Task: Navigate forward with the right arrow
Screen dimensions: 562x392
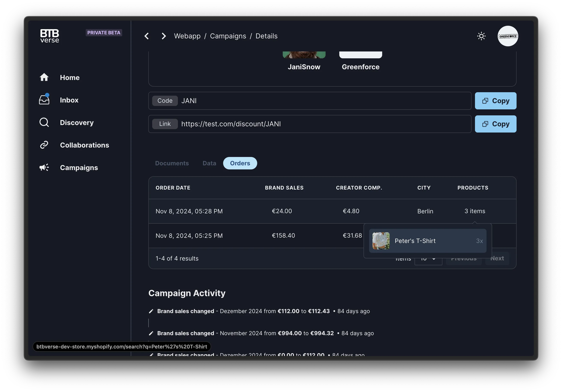Action: coord(163,36)
